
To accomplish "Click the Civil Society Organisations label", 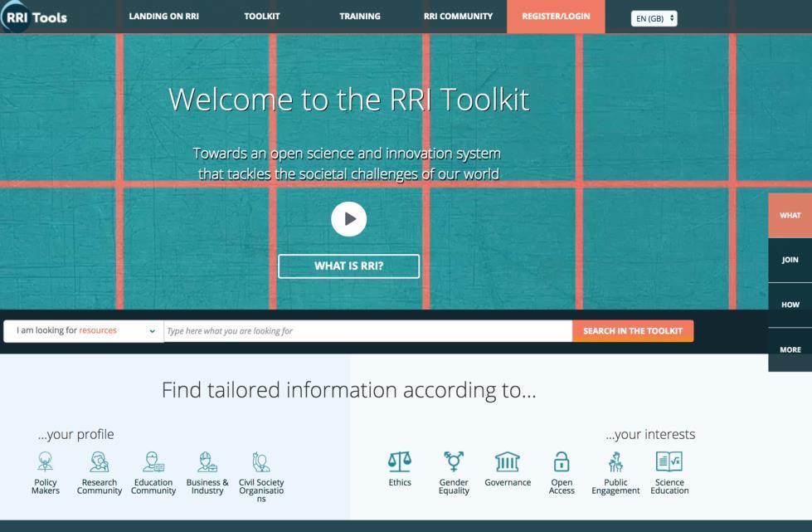I will click(261, 491).
